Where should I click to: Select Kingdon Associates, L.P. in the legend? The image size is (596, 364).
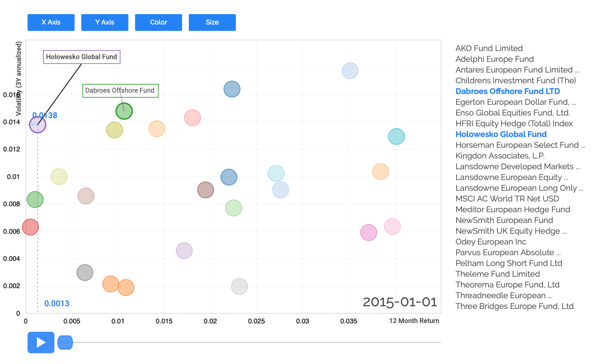click(x=500, y=156)
